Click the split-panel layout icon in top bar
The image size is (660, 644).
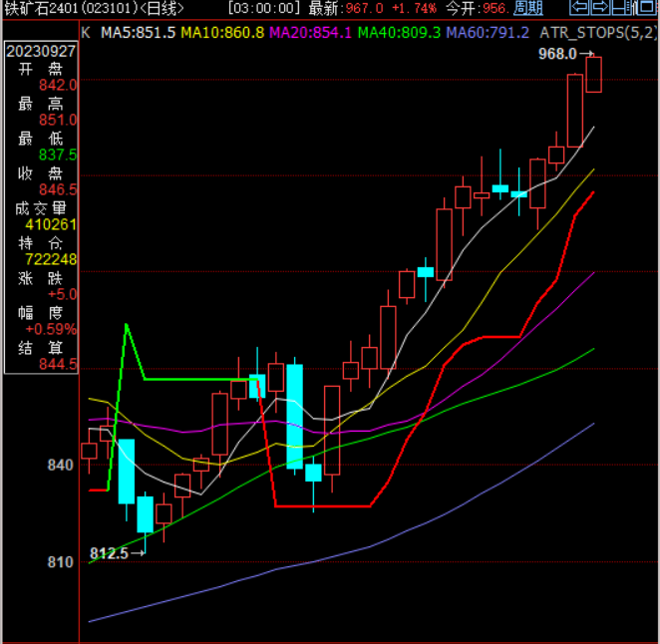[620, 8]
